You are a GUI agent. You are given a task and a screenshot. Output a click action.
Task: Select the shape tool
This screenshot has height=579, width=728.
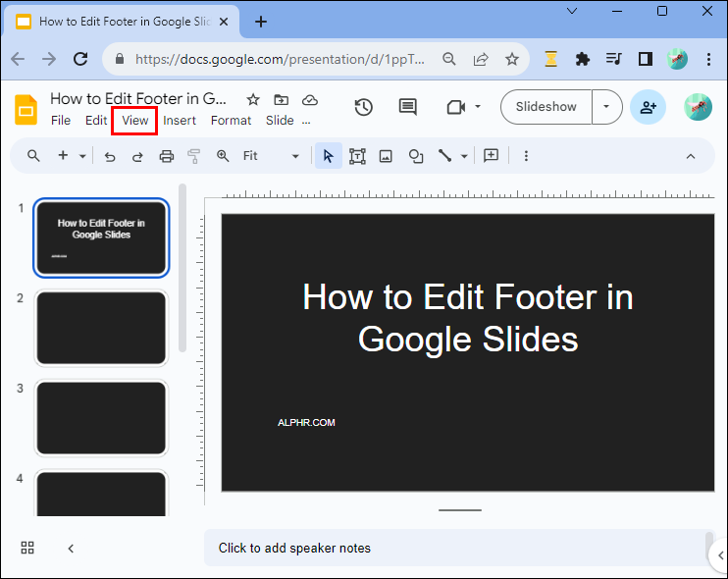[416, 156]
